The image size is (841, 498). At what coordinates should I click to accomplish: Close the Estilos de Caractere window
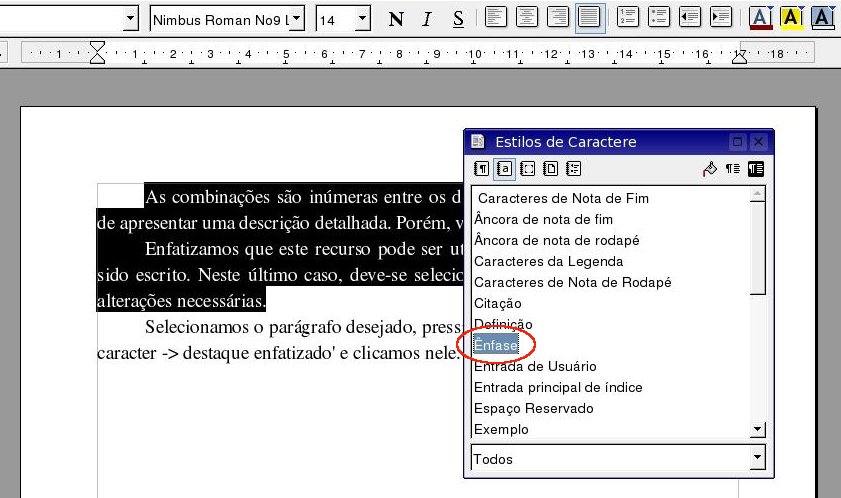(758, 142)
